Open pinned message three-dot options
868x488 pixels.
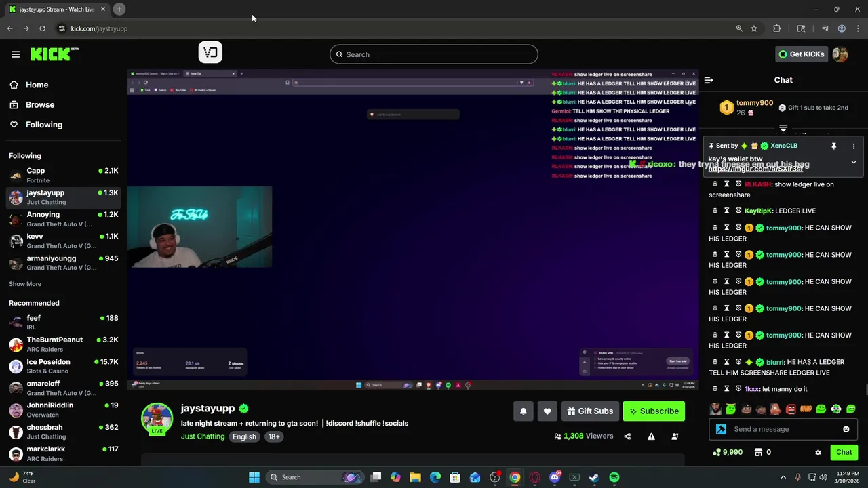pyautogui.click(x=854, y=146)
